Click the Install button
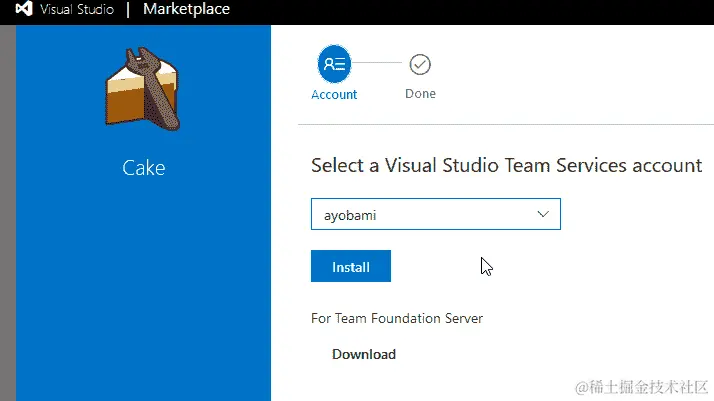 coord(351,266)
